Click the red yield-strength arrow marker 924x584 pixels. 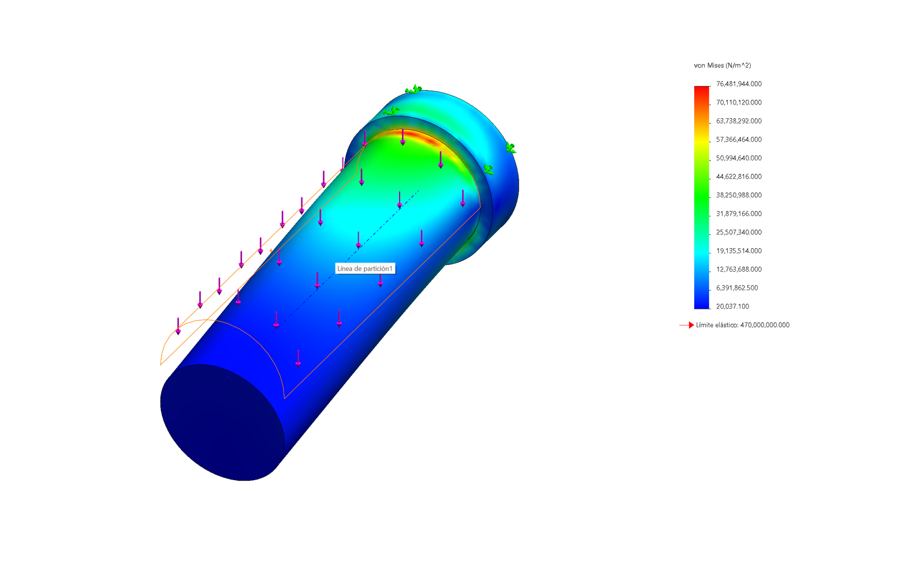pos(687,325)
